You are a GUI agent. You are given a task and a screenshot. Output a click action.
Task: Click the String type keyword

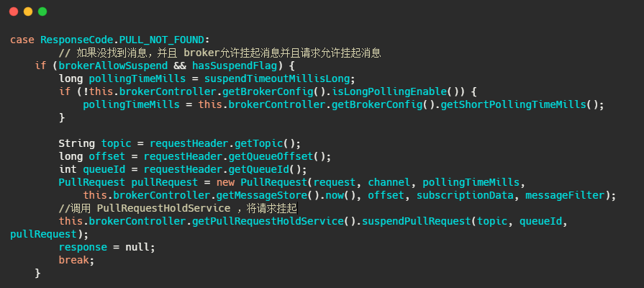pos(77,143)
